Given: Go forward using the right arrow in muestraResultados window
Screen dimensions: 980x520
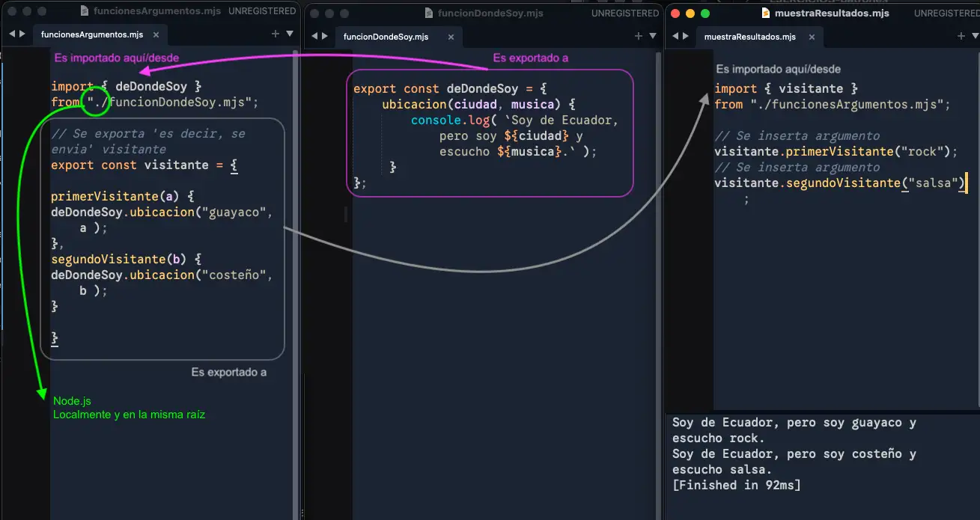Looking at the screenshot, I should click(x=687, y=36).
